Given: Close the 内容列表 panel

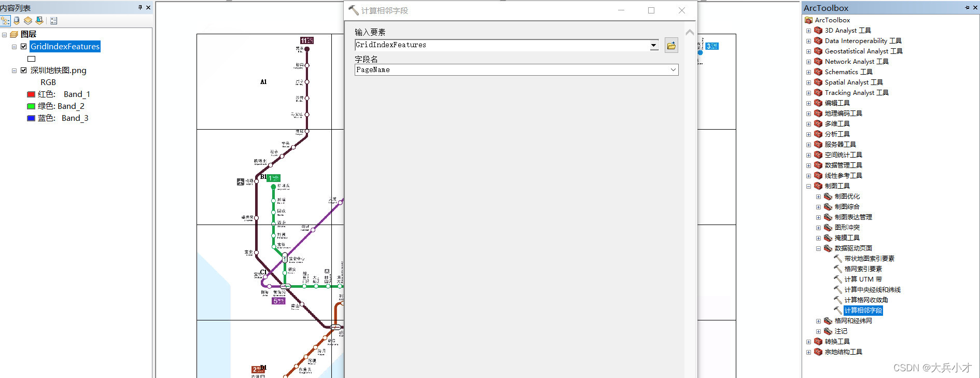Looking at the screenshot, I should 148,7.
